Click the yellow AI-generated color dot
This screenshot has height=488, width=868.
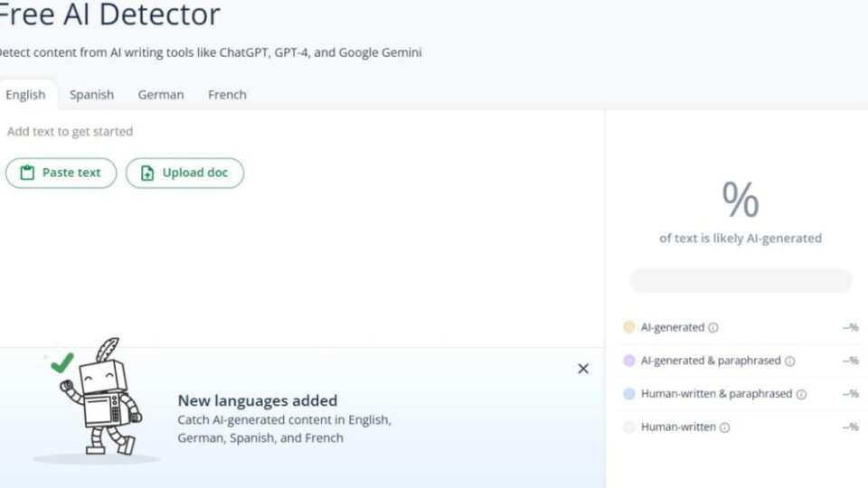[x=629, y=327]
